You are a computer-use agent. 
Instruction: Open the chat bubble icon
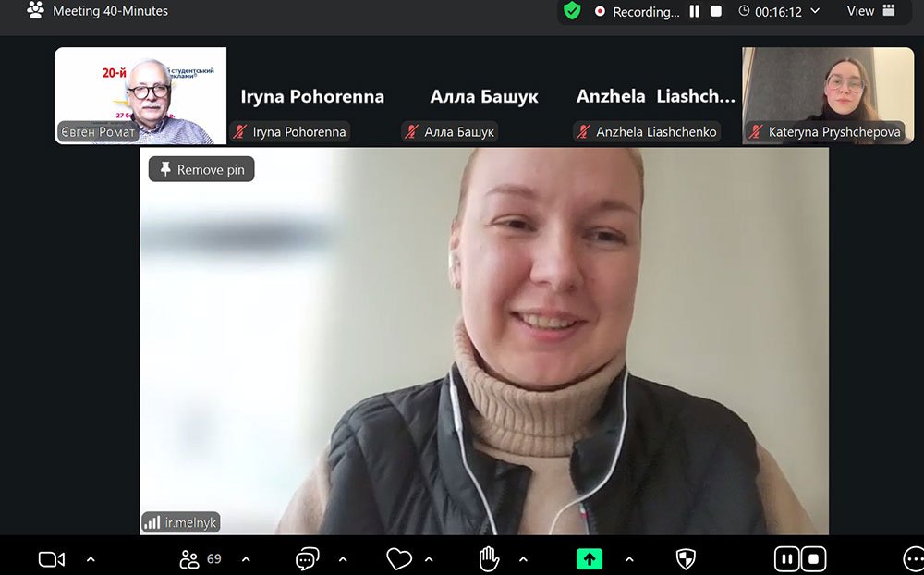click(x=307, y=559)
